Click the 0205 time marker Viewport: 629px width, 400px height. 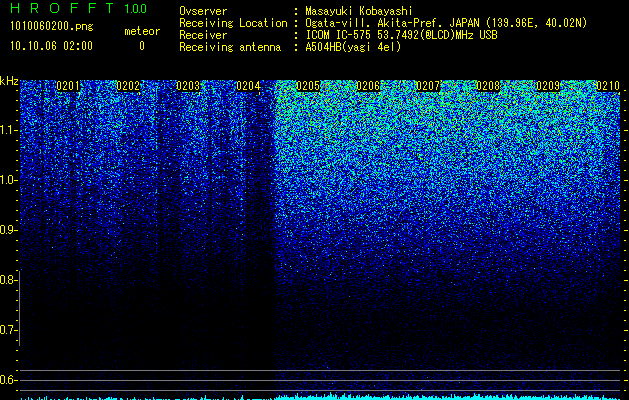[x=308, y=86]
